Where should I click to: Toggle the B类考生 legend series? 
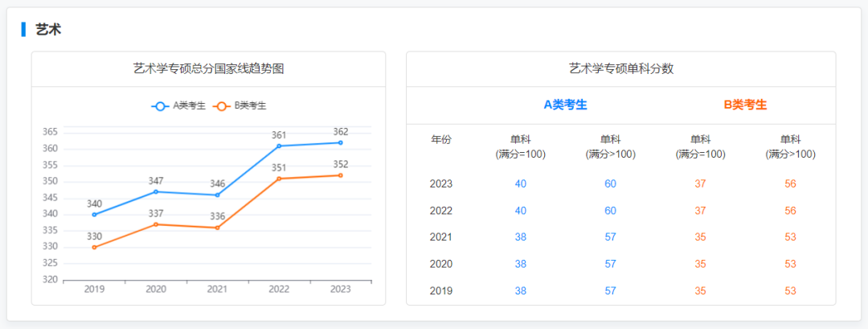pyautogui.click(x=240, y=105)
